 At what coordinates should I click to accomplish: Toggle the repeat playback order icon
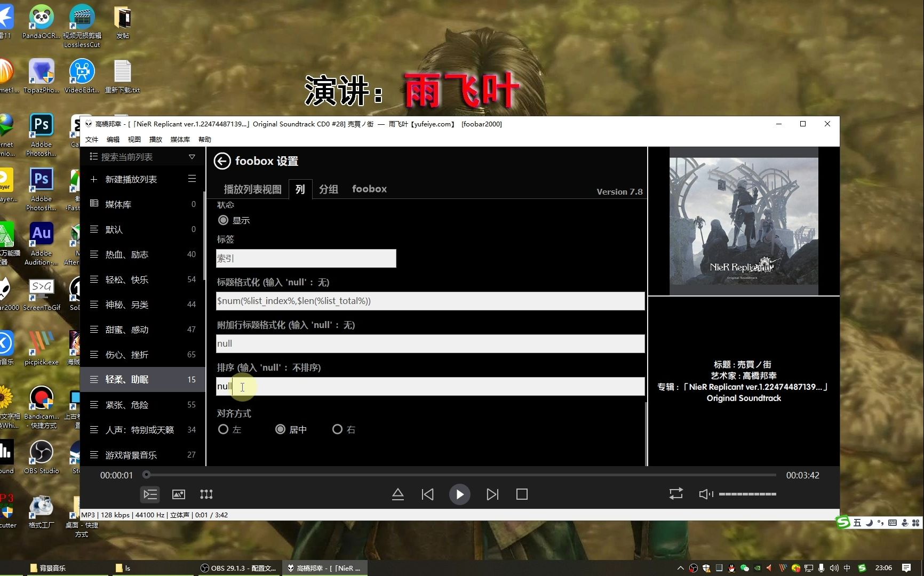pos(676,494)
